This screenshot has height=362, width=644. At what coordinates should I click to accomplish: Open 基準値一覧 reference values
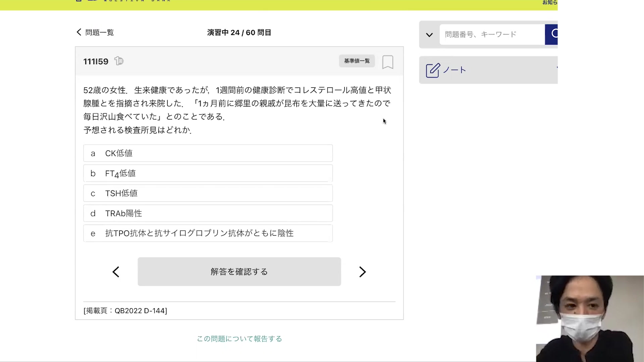(357, 61)
